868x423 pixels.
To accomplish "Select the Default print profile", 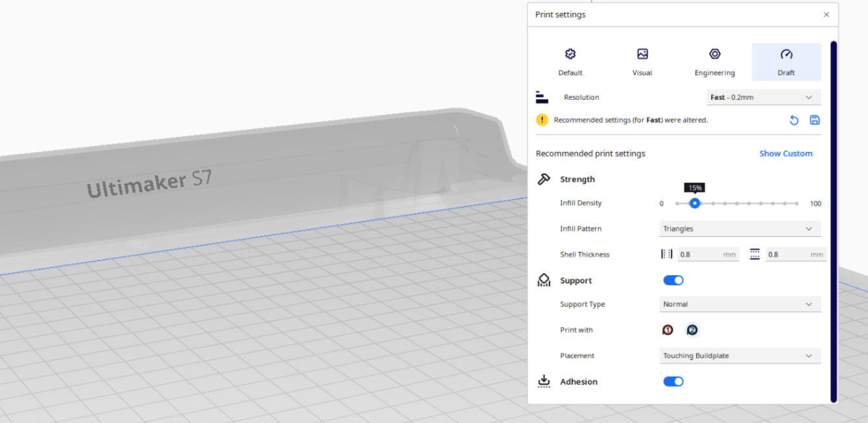I will (x=570, y=62).
